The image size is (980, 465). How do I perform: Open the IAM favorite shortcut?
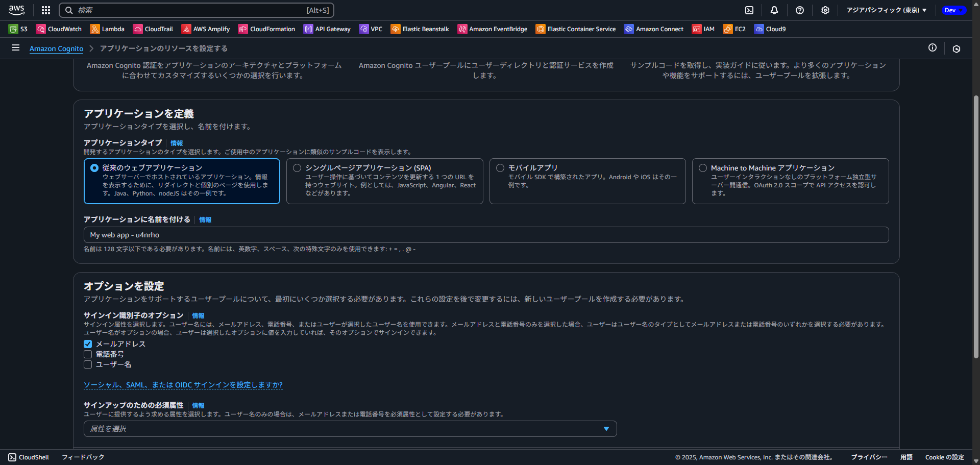click(703, 29)
